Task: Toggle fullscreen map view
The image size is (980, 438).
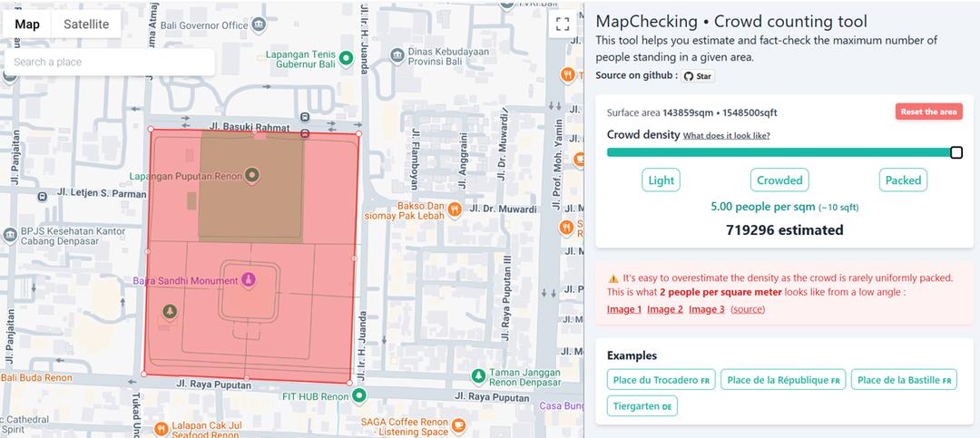Action: [x=563, y=24]
